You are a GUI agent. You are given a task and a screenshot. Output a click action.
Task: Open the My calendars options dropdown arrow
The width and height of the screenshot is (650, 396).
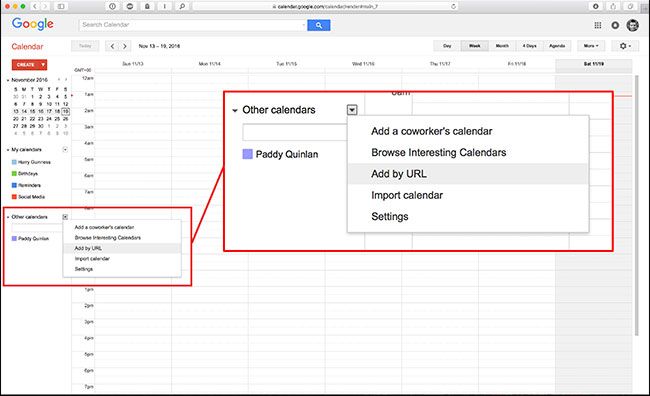pos(65,149)
